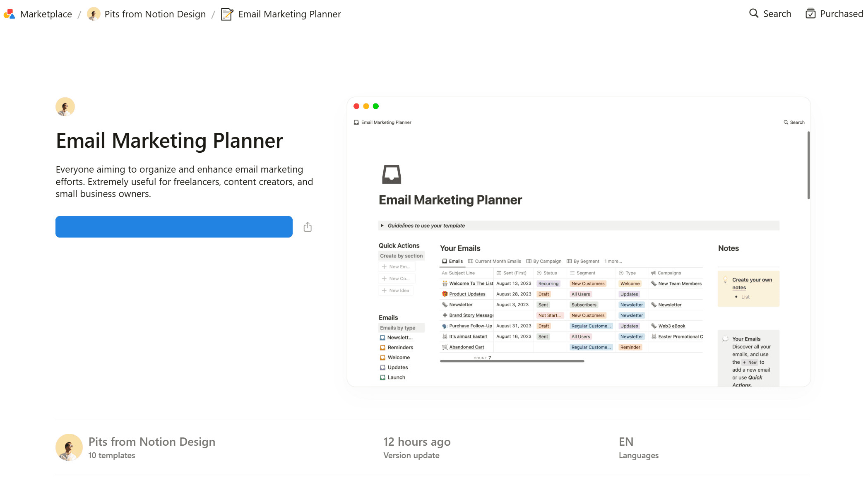Click the Product Updates row icon

point(445,294)
